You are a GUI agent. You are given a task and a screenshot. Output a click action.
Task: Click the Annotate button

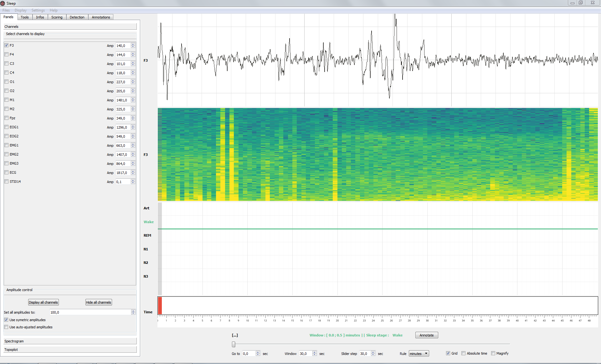427,335
